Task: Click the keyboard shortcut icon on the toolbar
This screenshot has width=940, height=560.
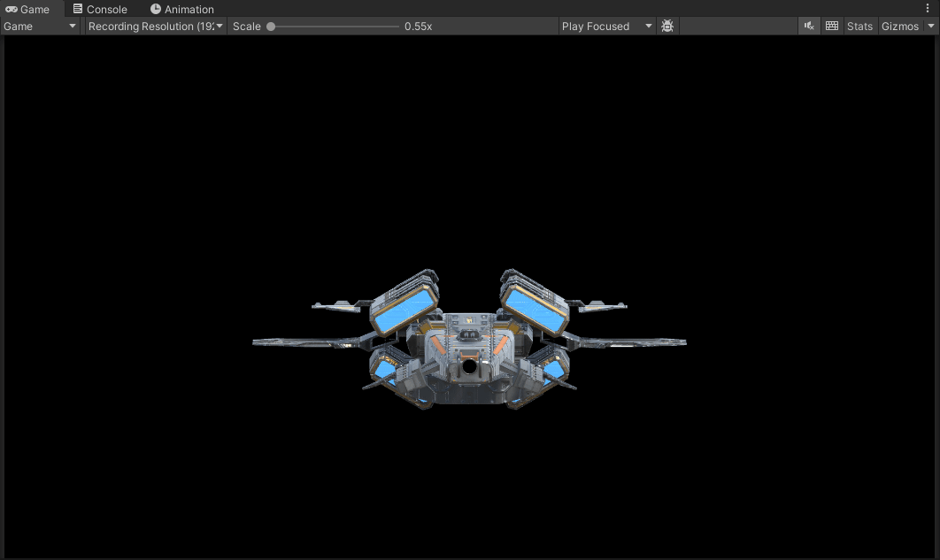Action: tap(832, 26)
